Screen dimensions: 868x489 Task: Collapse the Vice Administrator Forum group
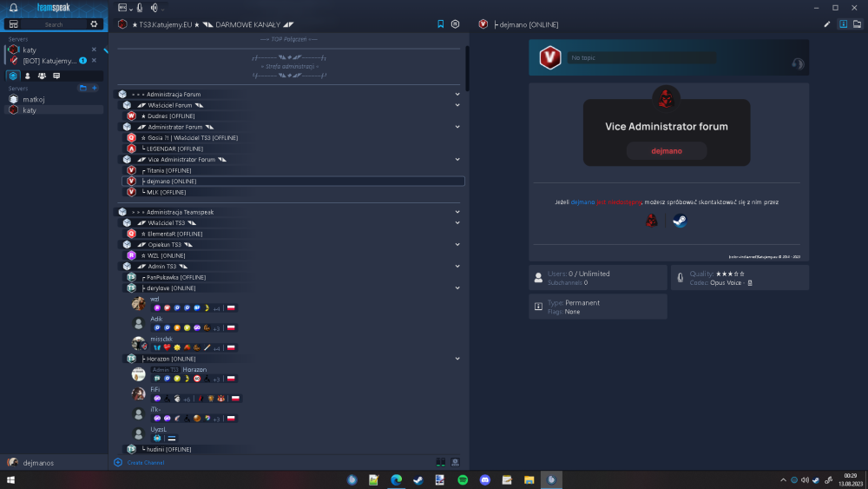[457, 160]
